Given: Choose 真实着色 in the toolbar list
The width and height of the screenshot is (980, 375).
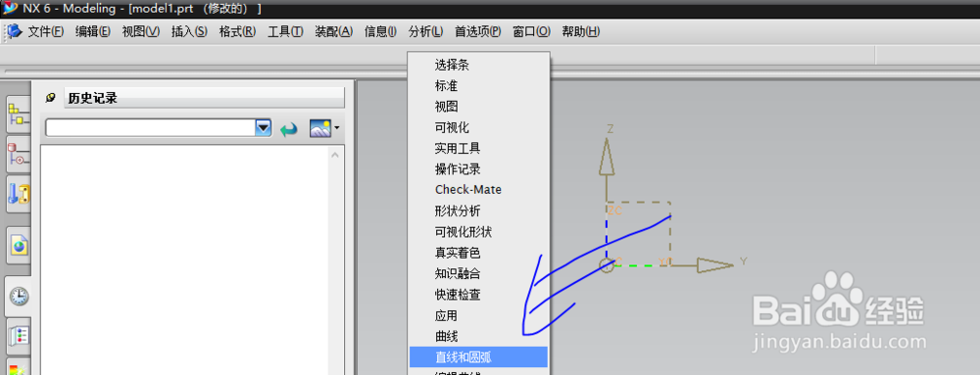Looking at the screenshot, I should point(478,253).
